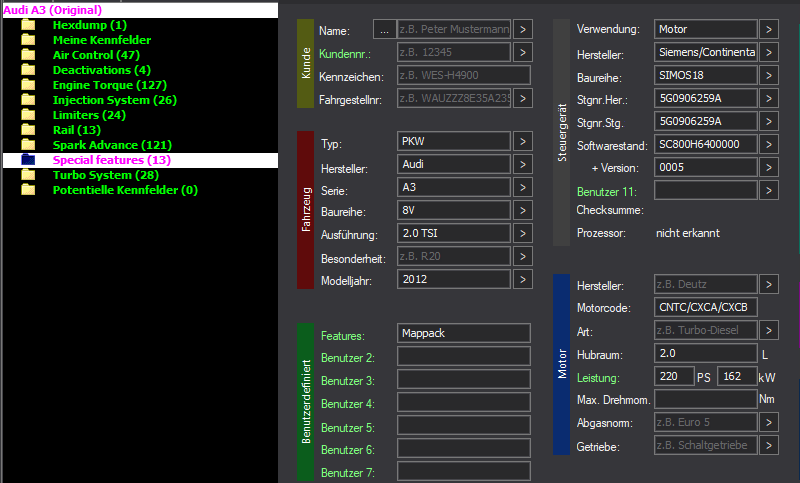Click the Name input field
This screenshot has height=483, width=800.
point(454,30)
